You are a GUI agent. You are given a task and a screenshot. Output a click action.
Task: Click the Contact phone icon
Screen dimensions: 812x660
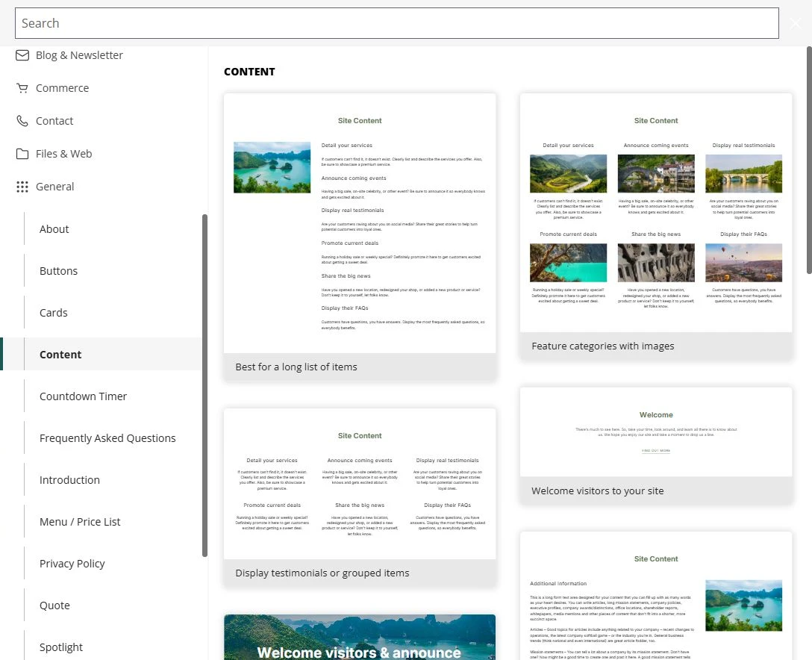(x=22, y=121)
